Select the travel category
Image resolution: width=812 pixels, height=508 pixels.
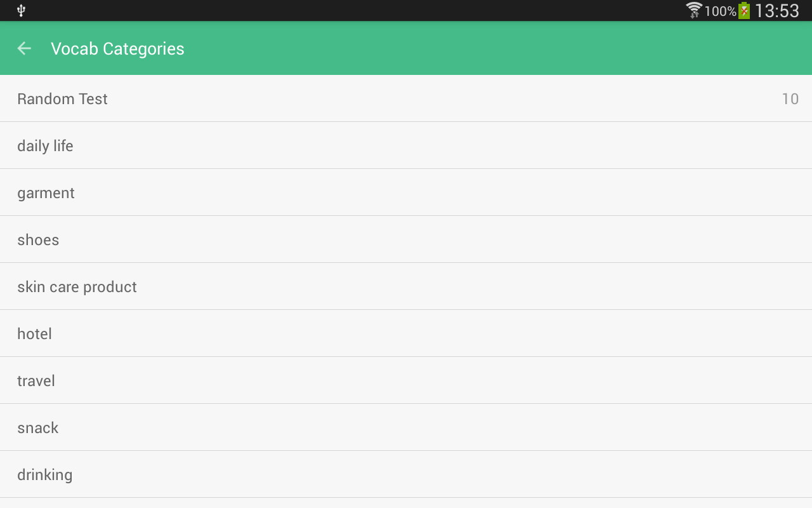coord(36,380)
